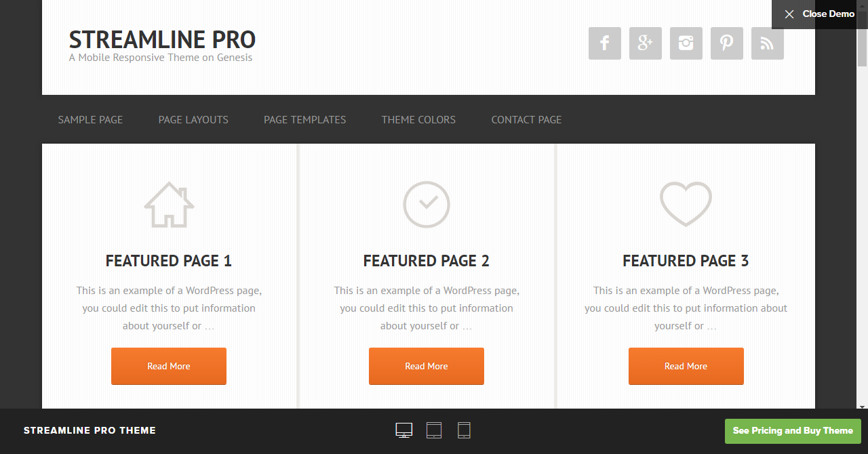Open the Google Plus social icon
This screenshot has height=454, width=868.
tap(646, 43)
